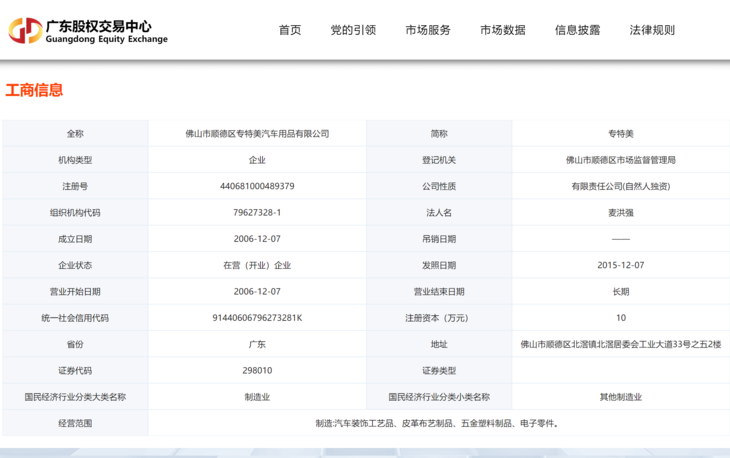Click unified credit code 91440606796273281K
This screenshot has width=730, height=458.
tap(257, 318)
